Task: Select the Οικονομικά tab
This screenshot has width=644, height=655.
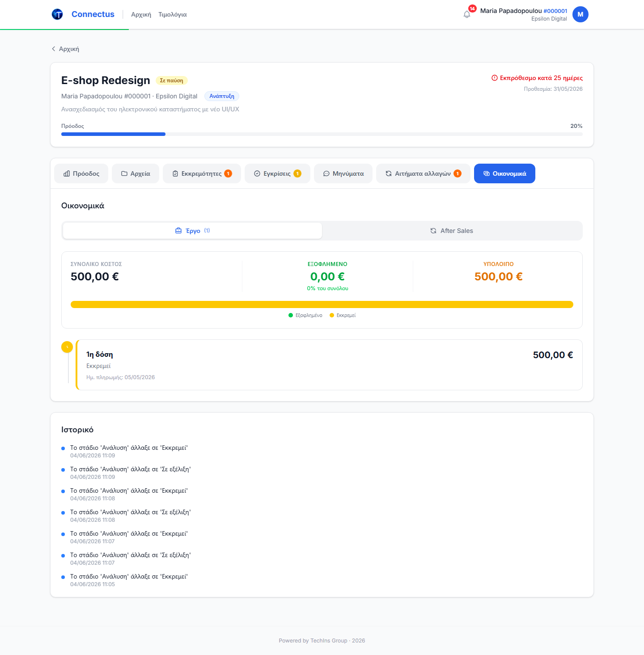Action: click(504, 173)
